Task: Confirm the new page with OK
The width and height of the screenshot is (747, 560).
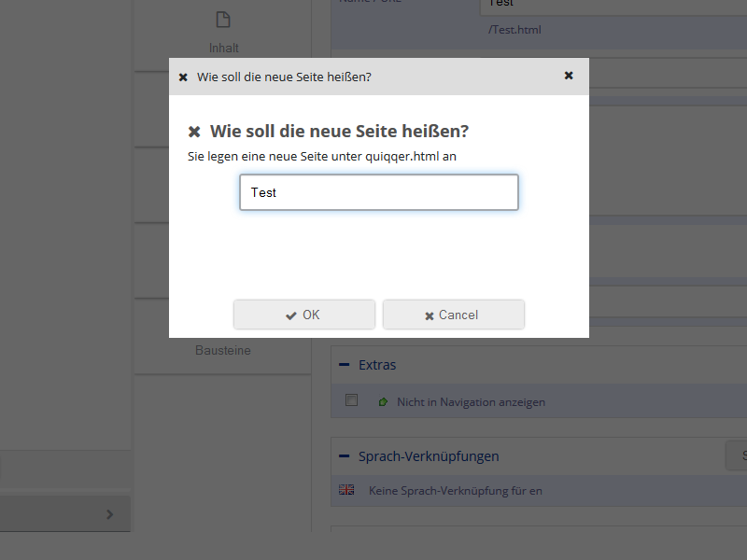Action: (303, 315)
